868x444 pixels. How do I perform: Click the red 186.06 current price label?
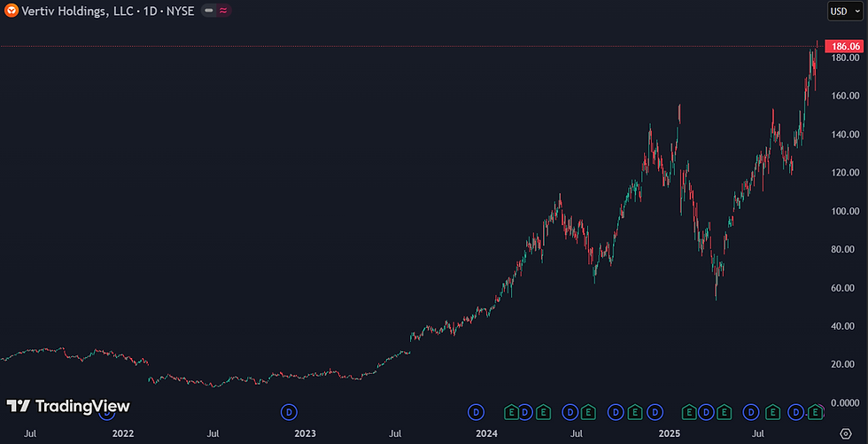click(x=843, y=46)
